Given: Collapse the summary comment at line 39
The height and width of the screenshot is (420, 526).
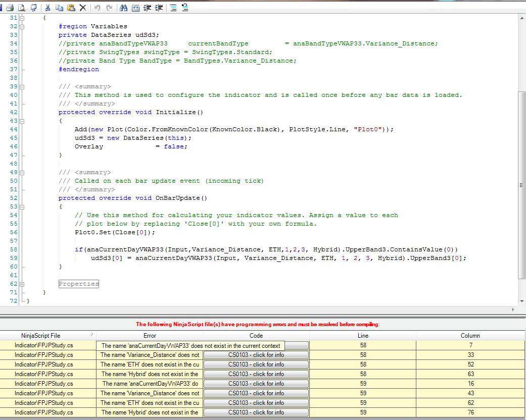Looking at the screenshot, I should point(22,87).
